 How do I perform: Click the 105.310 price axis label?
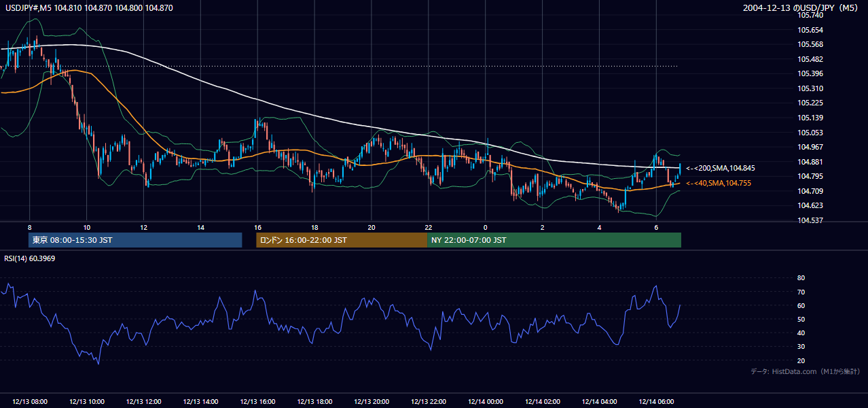(x=810, y=88)
